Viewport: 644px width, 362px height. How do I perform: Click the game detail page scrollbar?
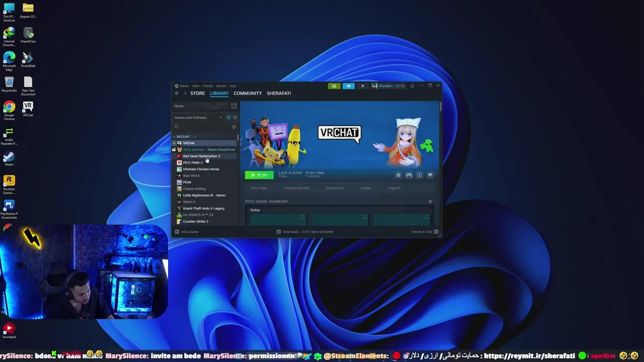(x=440, y=107)
